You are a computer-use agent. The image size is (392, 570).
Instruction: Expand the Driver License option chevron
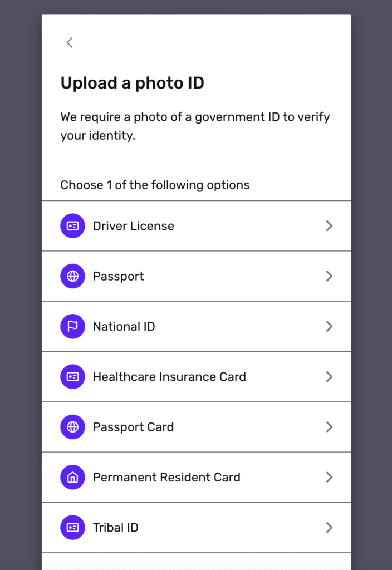(x=329, y=225)
